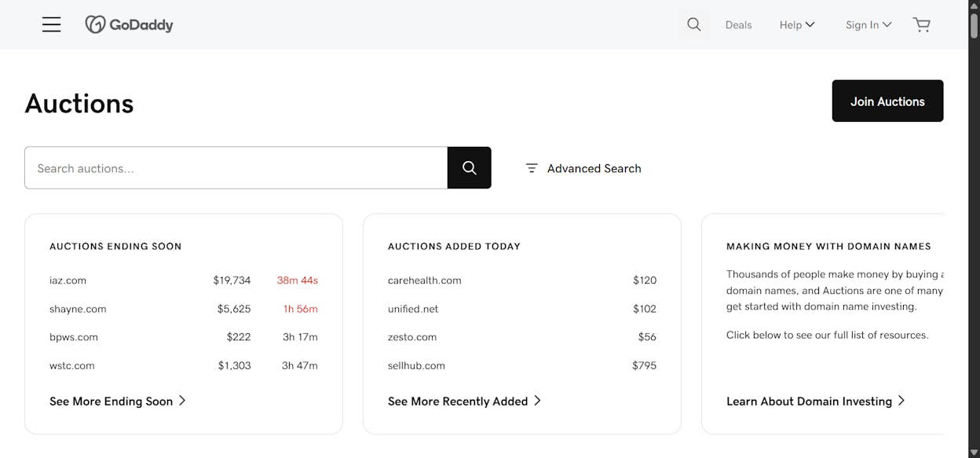Expand the Help dropdown
The image size is (980, 458).
pos(797,25)
